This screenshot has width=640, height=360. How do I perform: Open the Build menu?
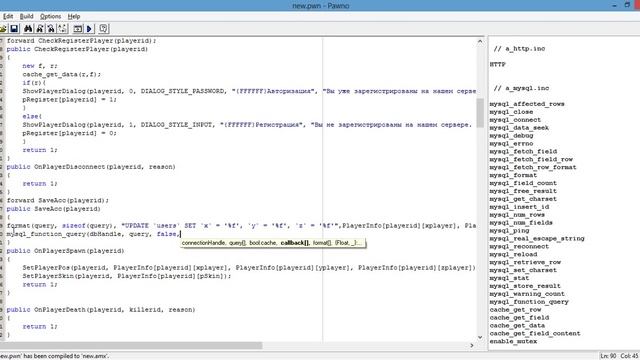point(27,16)
